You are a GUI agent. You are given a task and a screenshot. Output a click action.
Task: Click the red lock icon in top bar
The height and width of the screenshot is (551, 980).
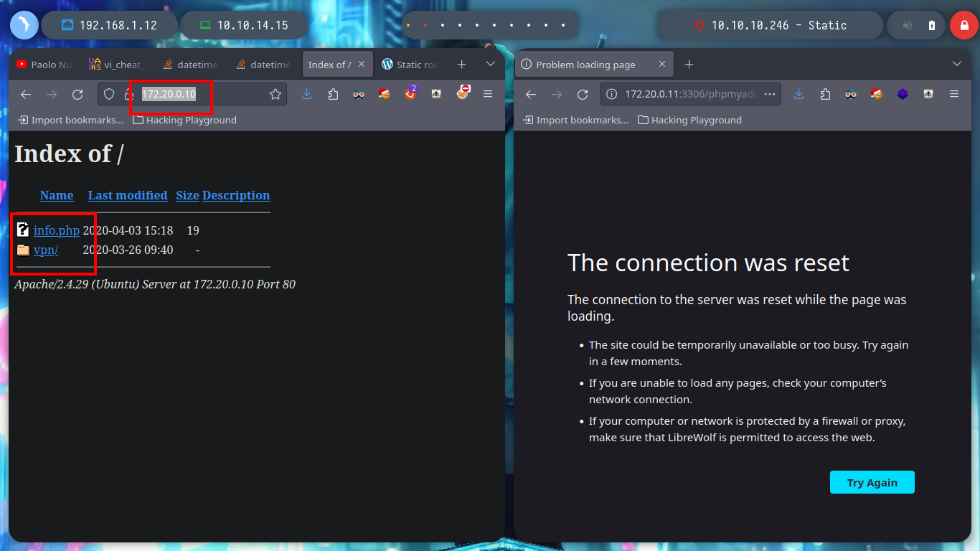pyautogui.click(x=964, y=25)
